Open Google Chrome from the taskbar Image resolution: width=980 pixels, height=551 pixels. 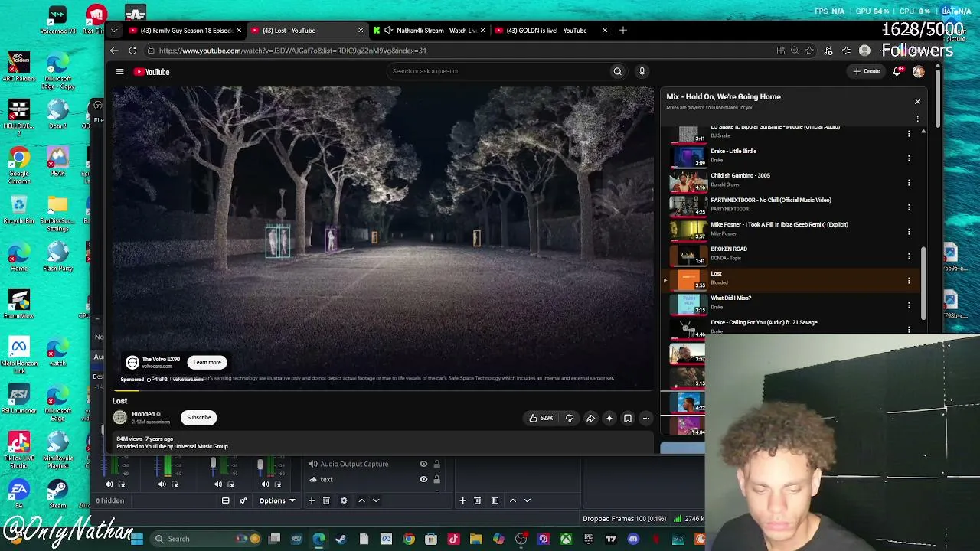click(409, 539)
